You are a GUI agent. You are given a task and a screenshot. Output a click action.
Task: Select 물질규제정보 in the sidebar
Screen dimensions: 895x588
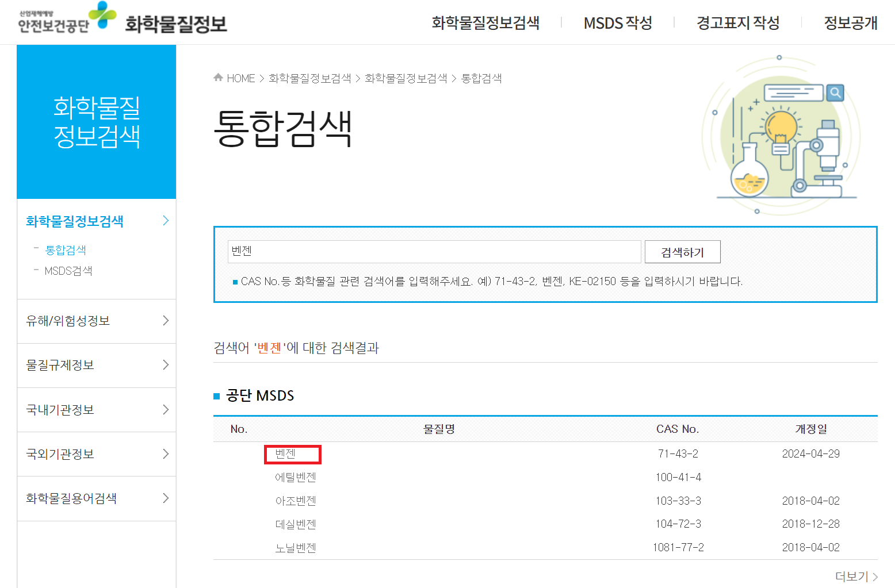pos(60,365)
